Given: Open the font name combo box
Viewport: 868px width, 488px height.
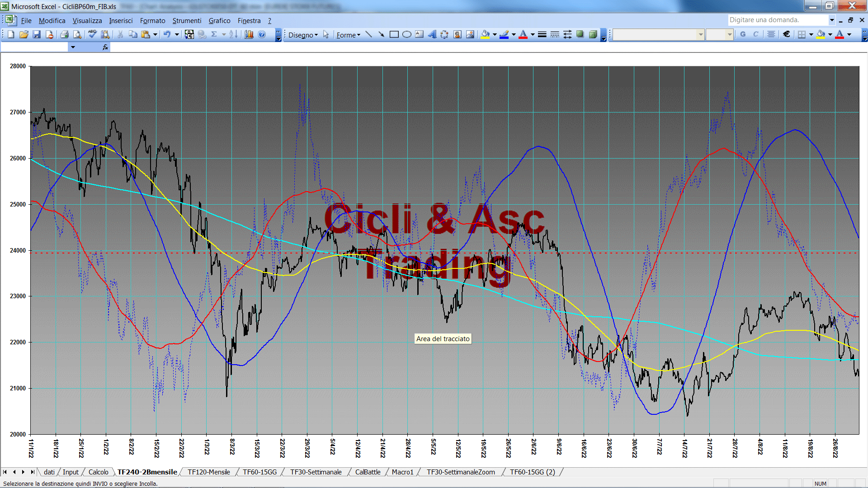Looking at the screenshot, I should click(659, 34).
